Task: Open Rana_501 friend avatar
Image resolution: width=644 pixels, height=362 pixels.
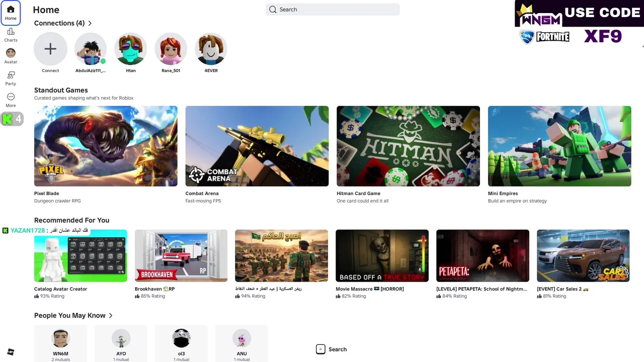Action: click(171, 49)
